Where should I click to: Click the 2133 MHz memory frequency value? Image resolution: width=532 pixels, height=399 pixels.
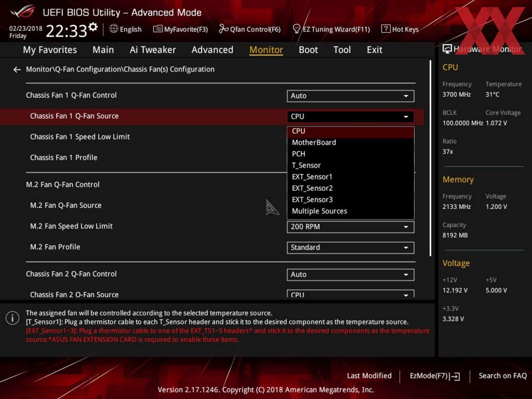coord(457,207)
